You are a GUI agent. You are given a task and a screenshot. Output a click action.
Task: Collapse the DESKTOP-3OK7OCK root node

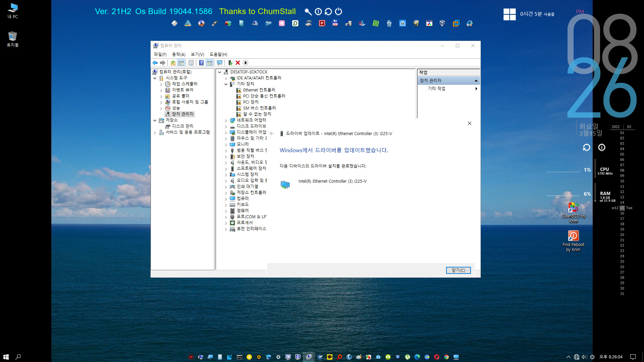coord(220,72)
